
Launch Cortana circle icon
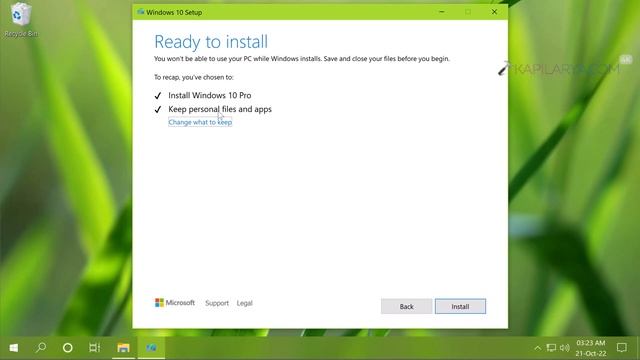[x=68, y=348]
